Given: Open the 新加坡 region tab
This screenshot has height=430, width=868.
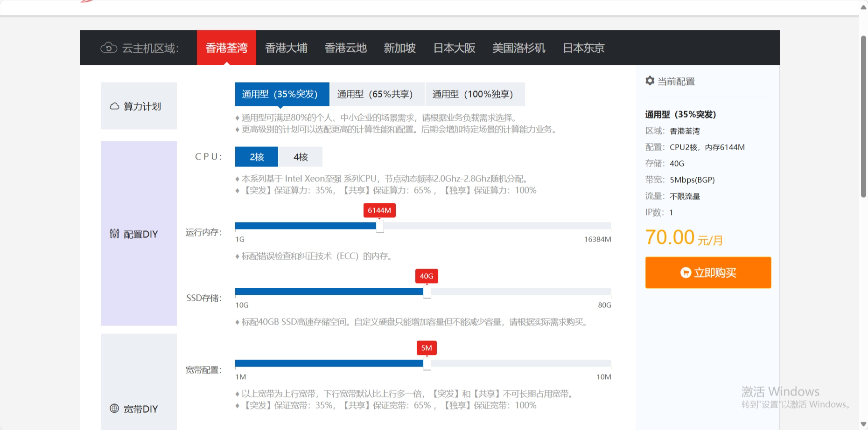Looking at the screenshot, I should tap(400, 48).
